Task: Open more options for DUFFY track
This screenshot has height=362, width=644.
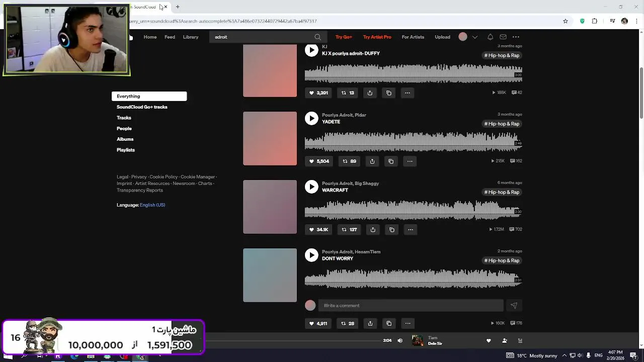Action: (408, 93)
